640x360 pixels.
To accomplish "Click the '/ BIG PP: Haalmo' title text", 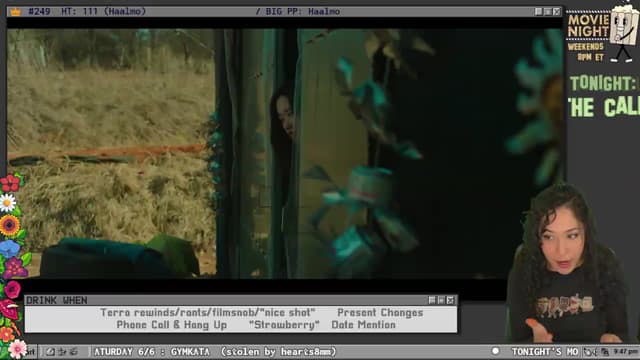I will [x=298, y=11].
